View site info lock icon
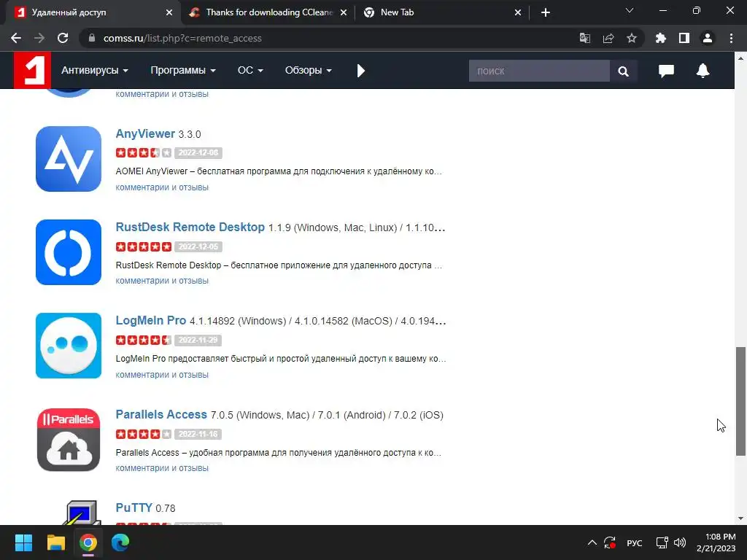The height and width of the screenshot is (560, 747). pos(92,38)
